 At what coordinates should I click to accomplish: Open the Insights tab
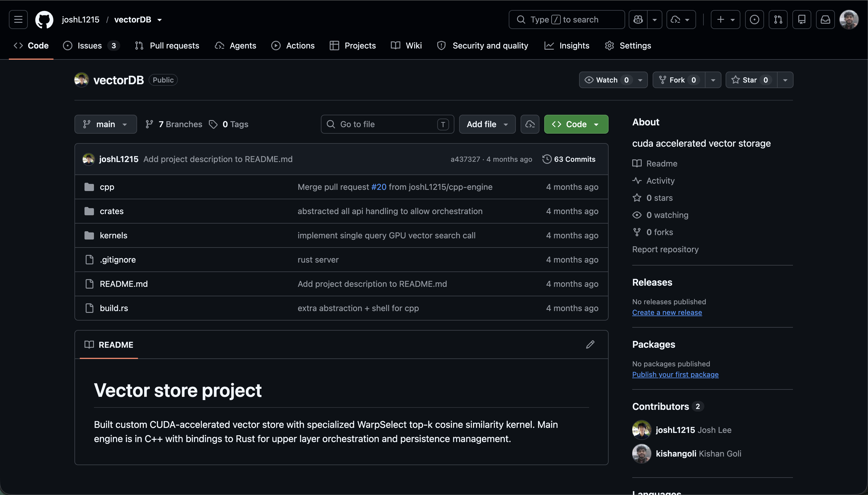[567, 45]
